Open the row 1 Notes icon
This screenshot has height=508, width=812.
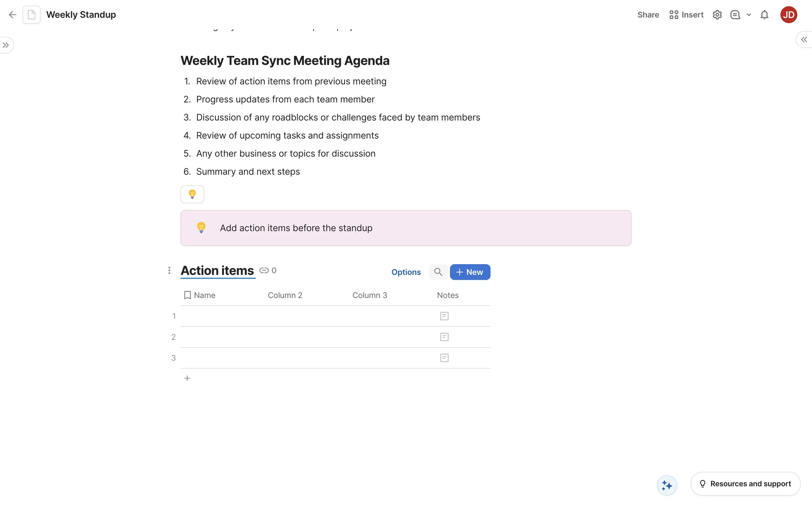coord(444,316)
